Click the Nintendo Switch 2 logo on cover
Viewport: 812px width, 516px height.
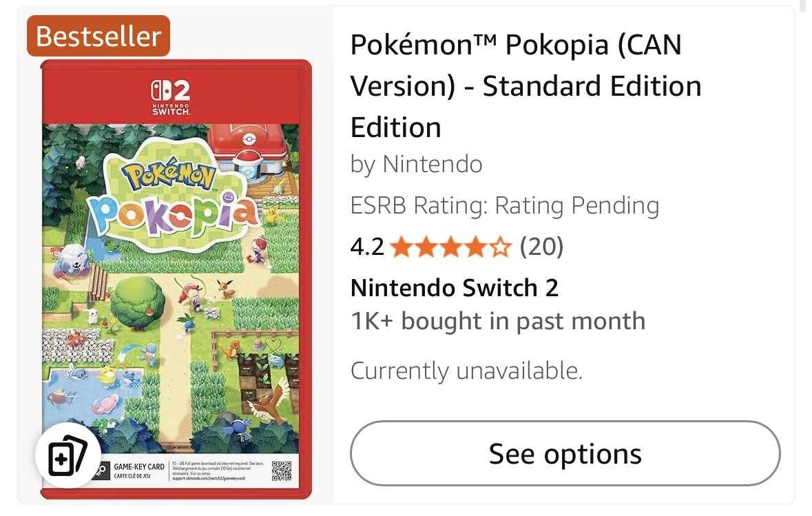point(170,96)
